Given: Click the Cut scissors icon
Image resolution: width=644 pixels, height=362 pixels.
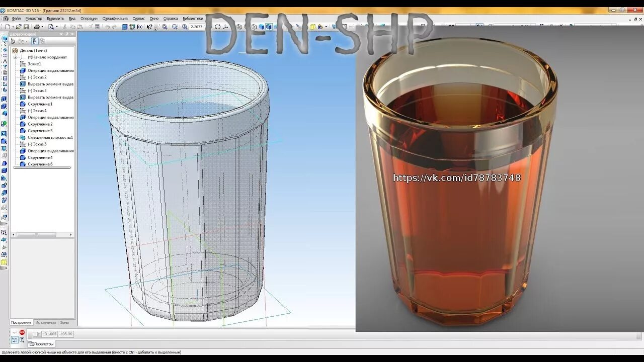Looking at the screenshot, I should pyautogui.click(x=65, y=27).
